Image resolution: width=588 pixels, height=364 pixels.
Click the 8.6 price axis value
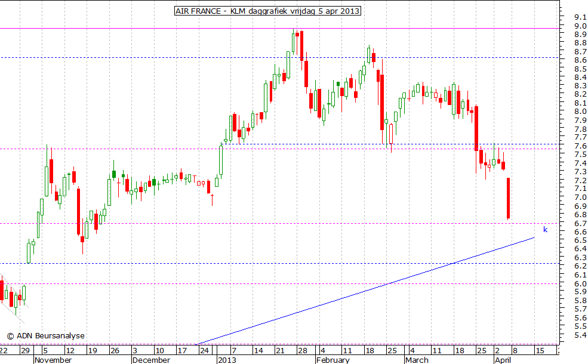pos(580,60)
